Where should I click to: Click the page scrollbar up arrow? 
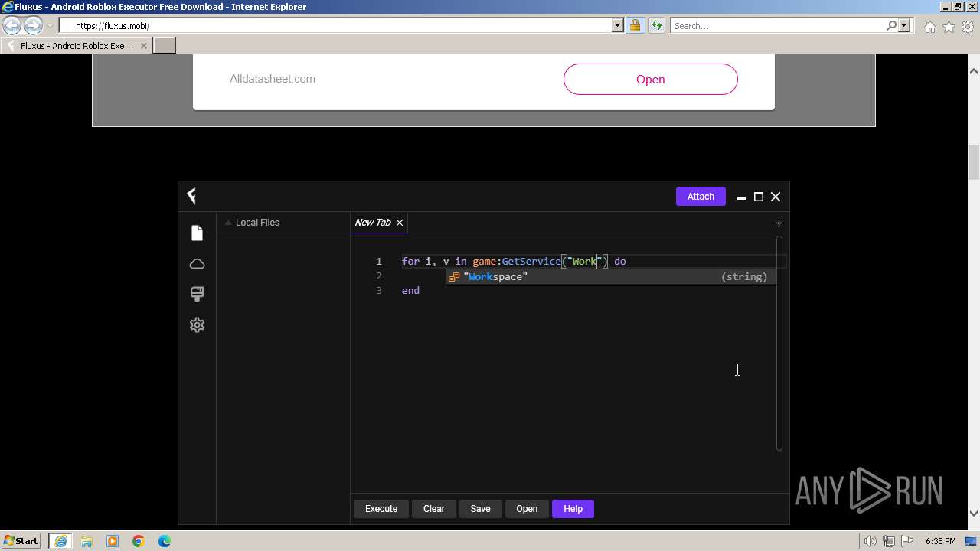click(974, 71)
